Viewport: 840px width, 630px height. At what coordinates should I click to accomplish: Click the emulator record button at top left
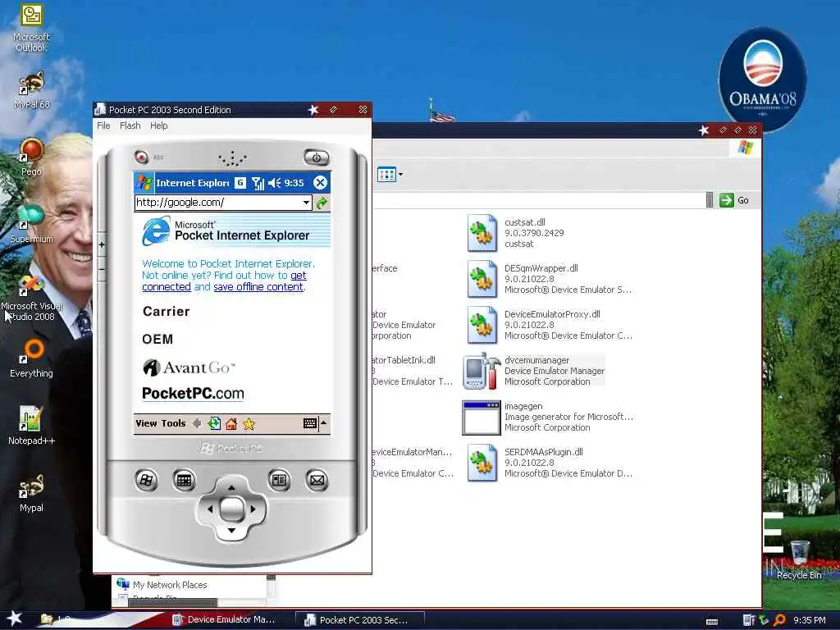tap(141, 157)
